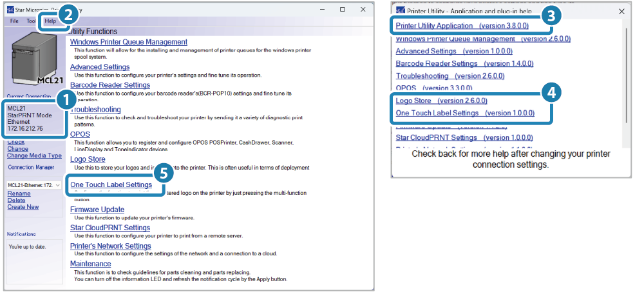Click the Notifications label
644x296 pixels.
pyautogui.click(x=21, y=234)
